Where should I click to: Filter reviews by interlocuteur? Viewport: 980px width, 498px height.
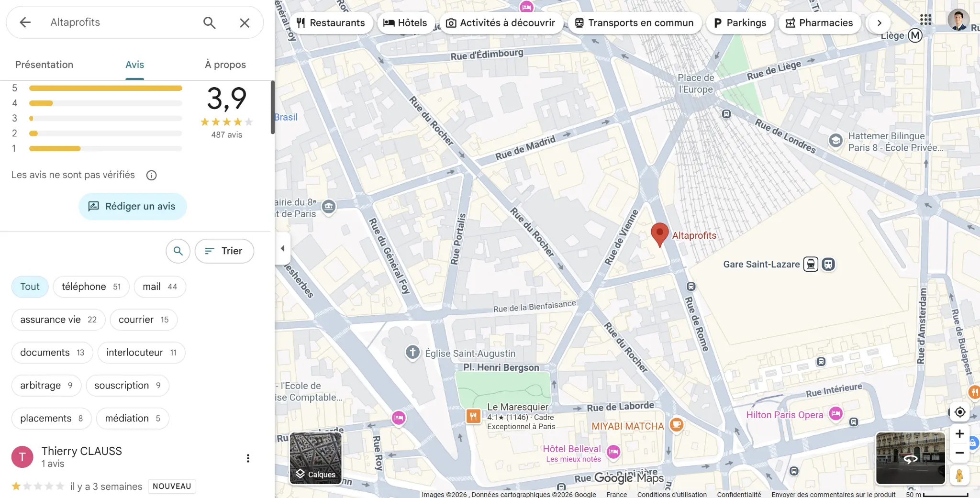(141, 353)
